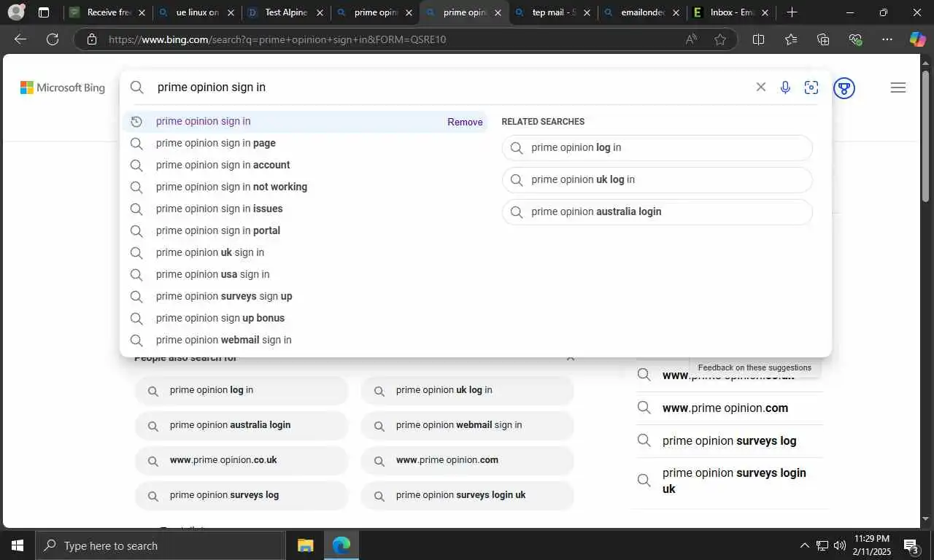Open Collections icon in toolbar

pyautogui.click(x=823, y=39)
